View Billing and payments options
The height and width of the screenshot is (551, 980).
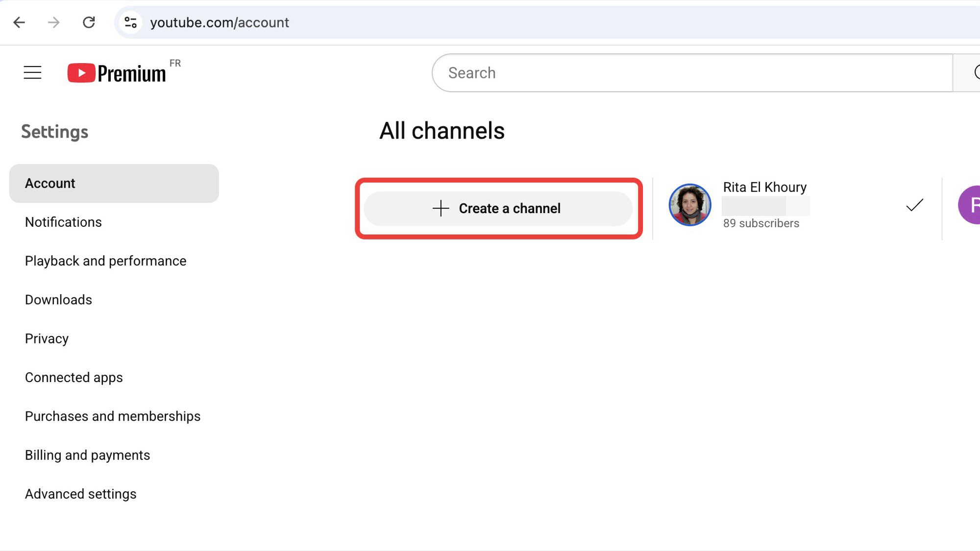87,455
